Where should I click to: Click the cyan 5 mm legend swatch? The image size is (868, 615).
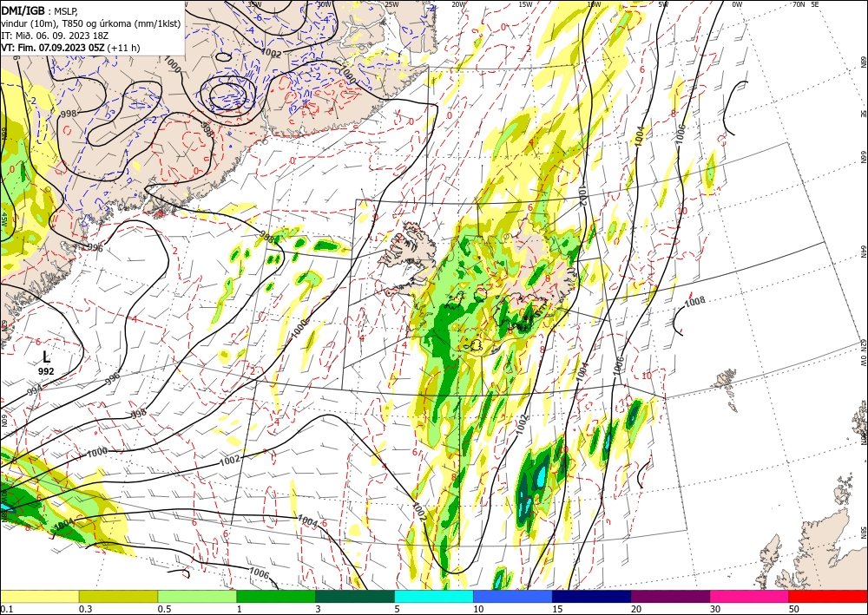click(x=434, y=596)
